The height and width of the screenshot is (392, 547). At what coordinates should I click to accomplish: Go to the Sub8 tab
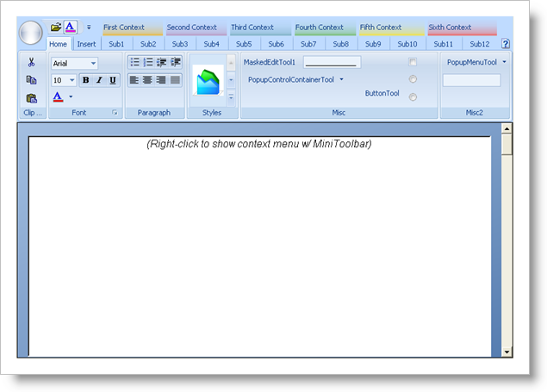pyautogui.click(x=341, y=44)
